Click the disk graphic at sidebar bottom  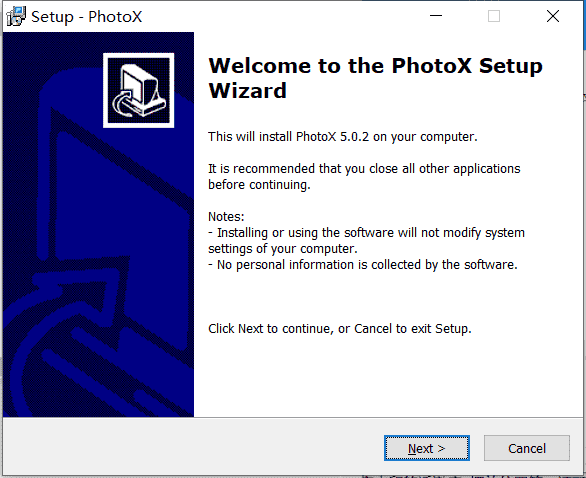click(x=112, y=374)
